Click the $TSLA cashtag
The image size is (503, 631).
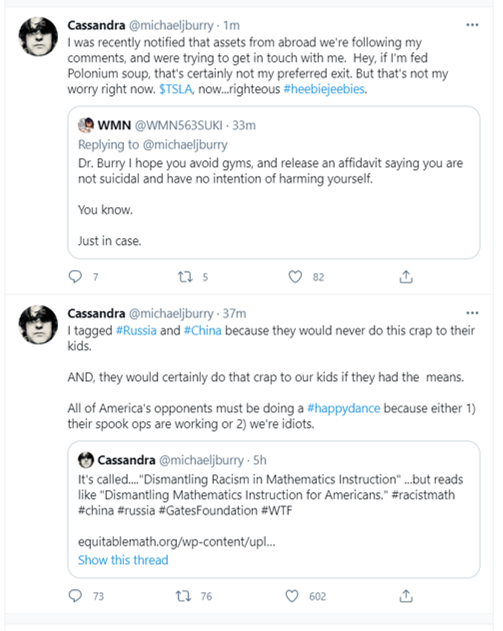[176, 89]
